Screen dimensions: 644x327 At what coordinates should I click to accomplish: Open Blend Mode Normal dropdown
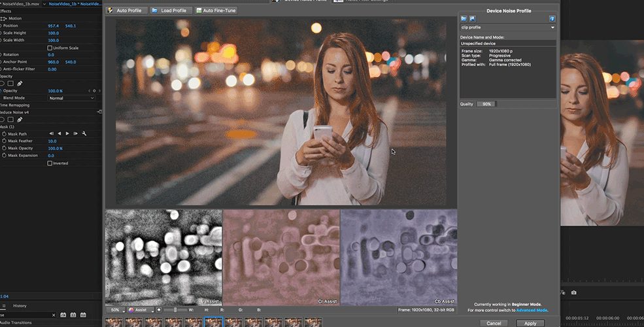coord(71,98)
